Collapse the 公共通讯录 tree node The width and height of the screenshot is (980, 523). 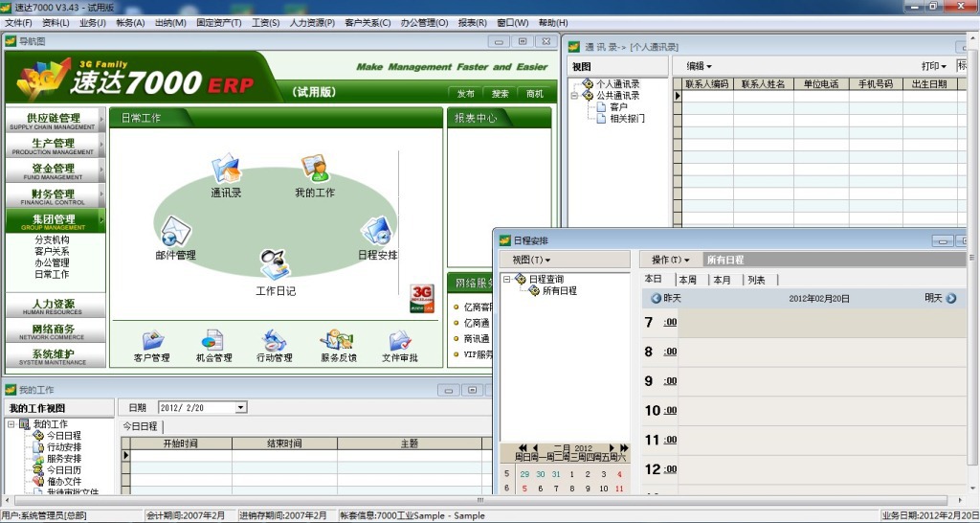[574, 96]
